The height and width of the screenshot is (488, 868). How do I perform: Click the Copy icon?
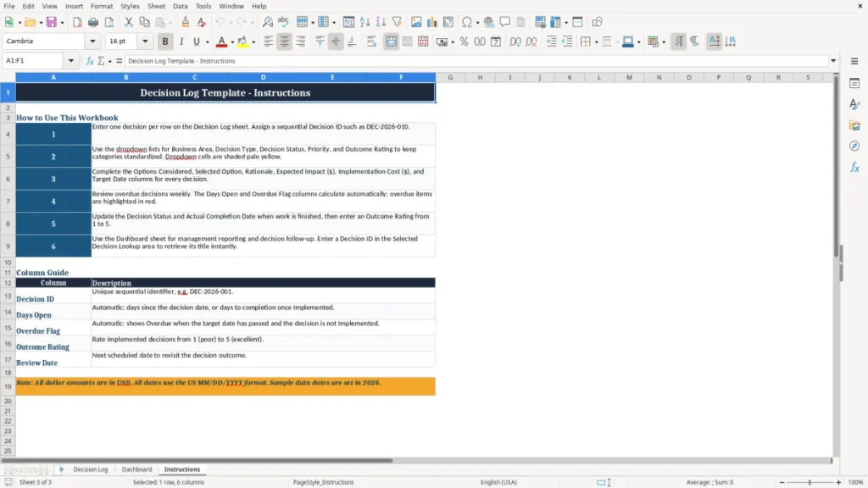[144, 22]
